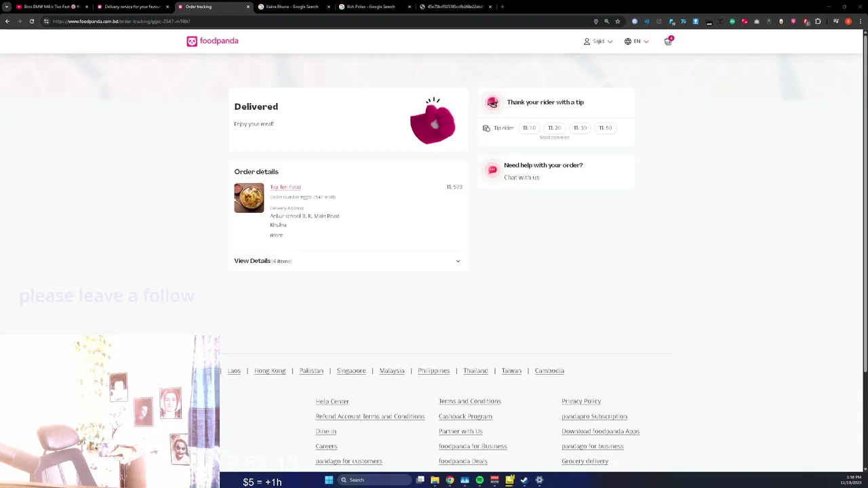Screen dimensions: 868x488
Task: Click the 'pandapro Subscription' link
Action: (x=594, y=416)
